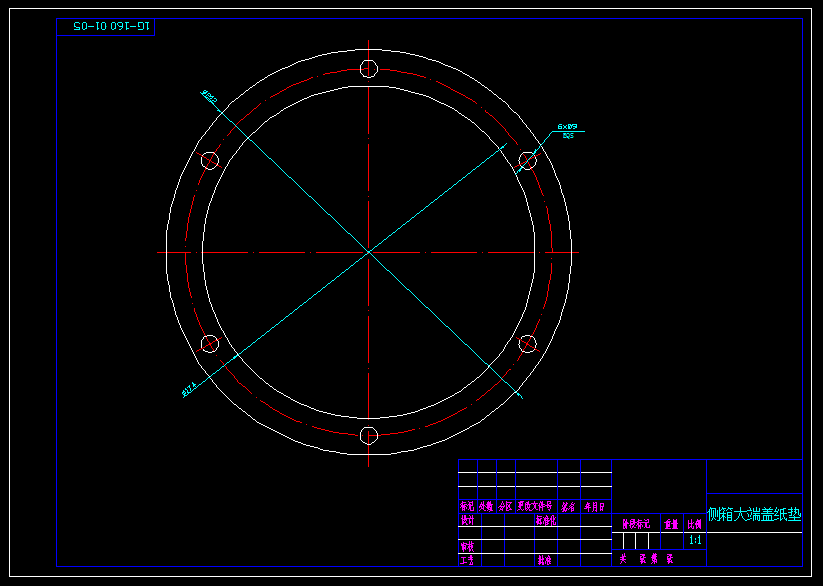This screenshot has width=823, height=586.
Task: Click the 标准化 label
Action: click(546, 520)
